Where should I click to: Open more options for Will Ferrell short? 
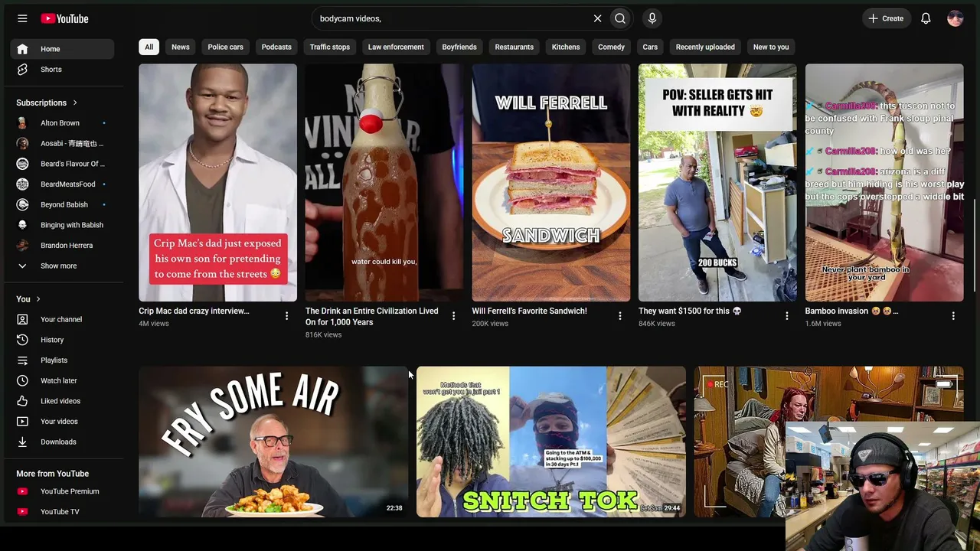pyautogui.click(x=620, y=315)
